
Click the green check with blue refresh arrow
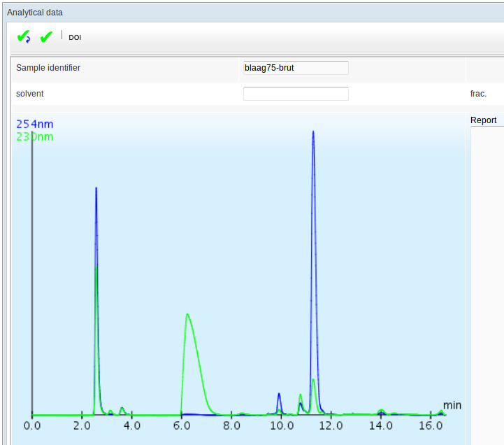pos(23,37)
